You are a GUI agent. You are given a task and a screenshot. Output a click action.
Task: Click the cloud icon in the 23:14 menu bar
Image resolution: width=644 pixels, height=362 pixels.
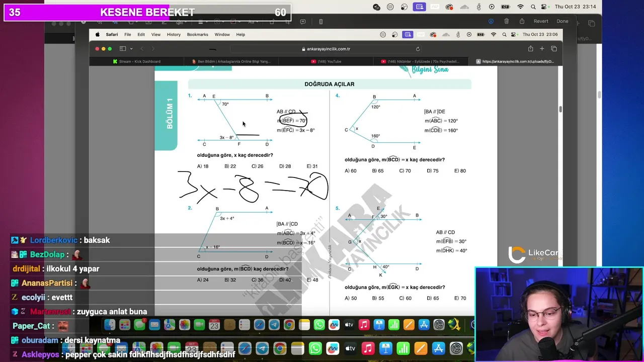click(464, 7)
